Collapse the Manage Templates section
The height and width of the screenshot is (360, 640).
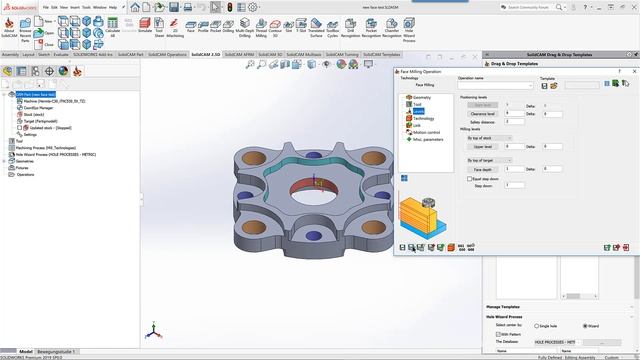632,307
